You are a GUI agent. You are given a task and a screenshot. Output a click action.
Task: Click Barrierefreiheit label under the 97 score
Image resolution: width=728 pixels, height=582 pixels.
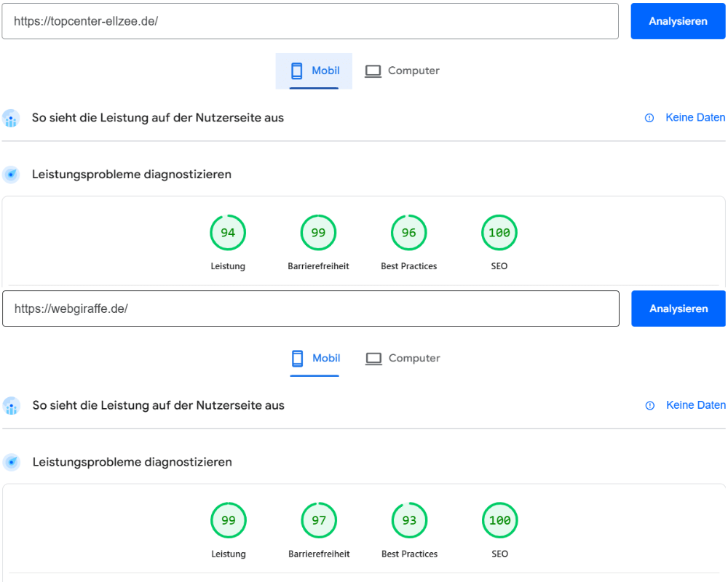tap(319, 554)
